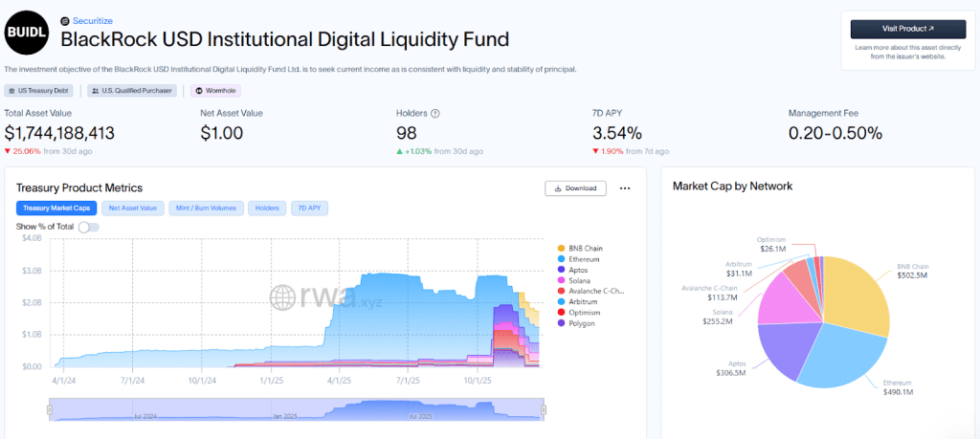This screenshot has height=439, width=980.
Task: Click the Ethereum $490.1M pie label
Action: tap(899, 387)
